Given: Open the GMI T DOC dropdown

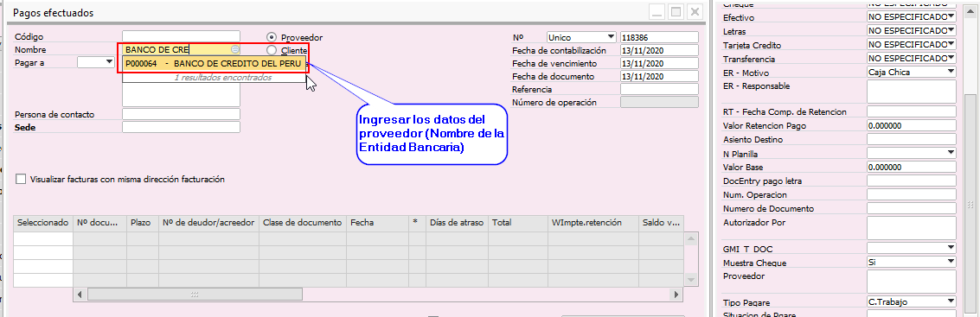Looking at the screenshot, I should coord(951,249).
